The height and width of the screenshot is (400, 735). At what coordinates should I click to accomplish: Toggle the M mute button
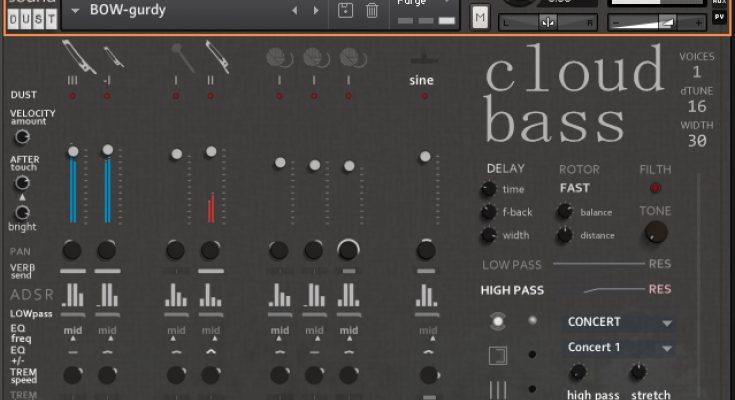pos(480,17)
